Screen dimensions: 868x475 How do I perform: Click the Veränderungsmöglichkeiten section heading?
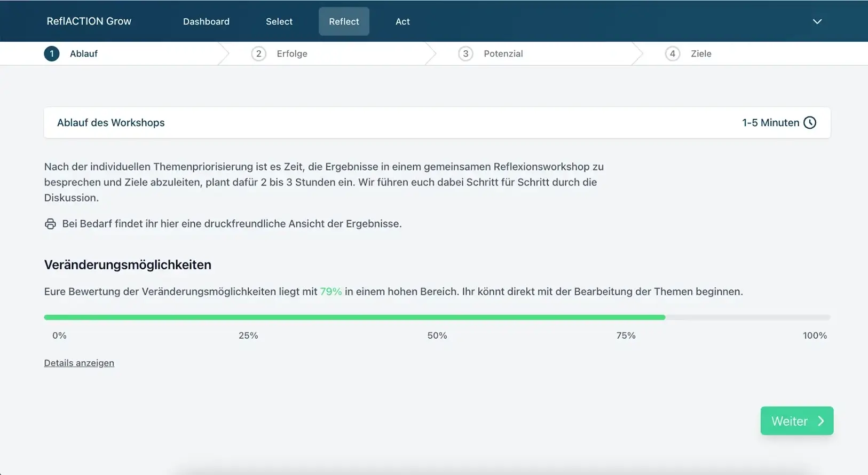click(x=128, y=265)
